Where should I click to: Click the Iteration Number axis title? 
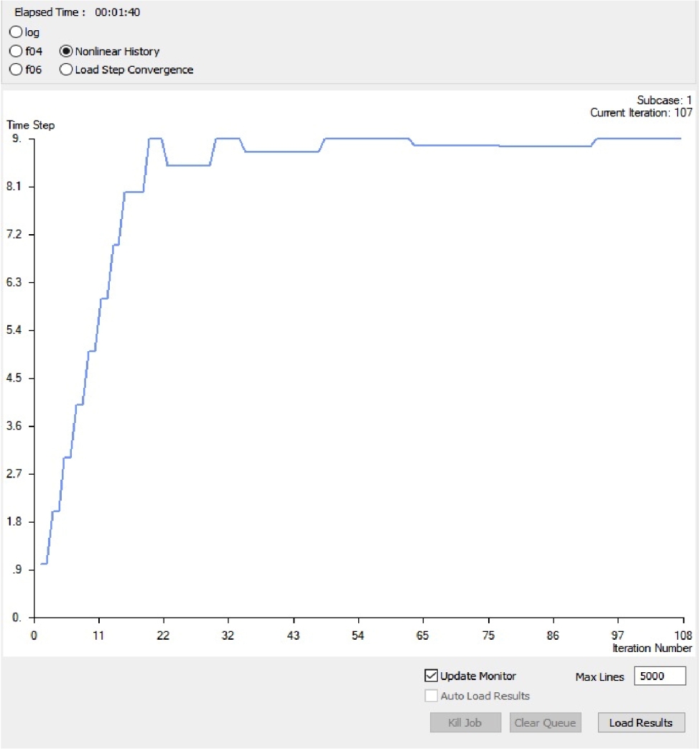pyautogui.click(x=652, y=648)
